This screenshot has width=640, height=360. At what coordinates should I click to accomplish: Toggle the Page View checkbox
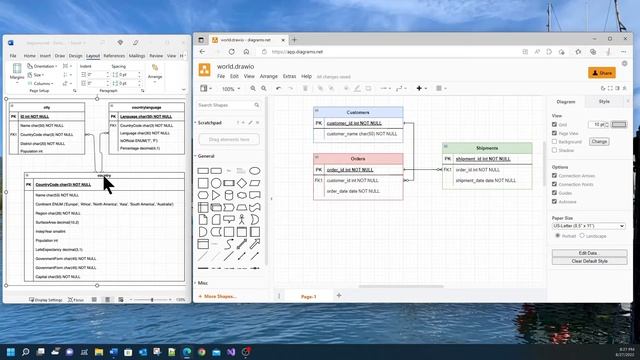(x=554, y=133)
